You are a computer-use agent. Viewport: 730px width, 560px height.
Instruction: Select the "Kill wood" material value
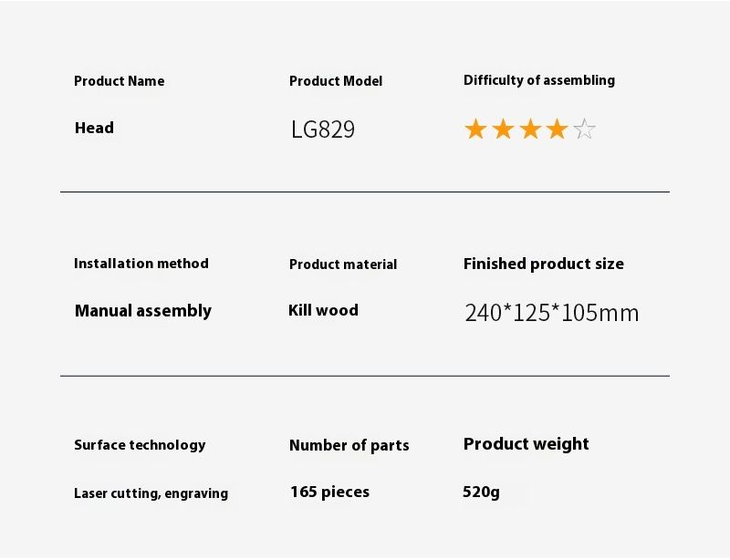[323, 310]
